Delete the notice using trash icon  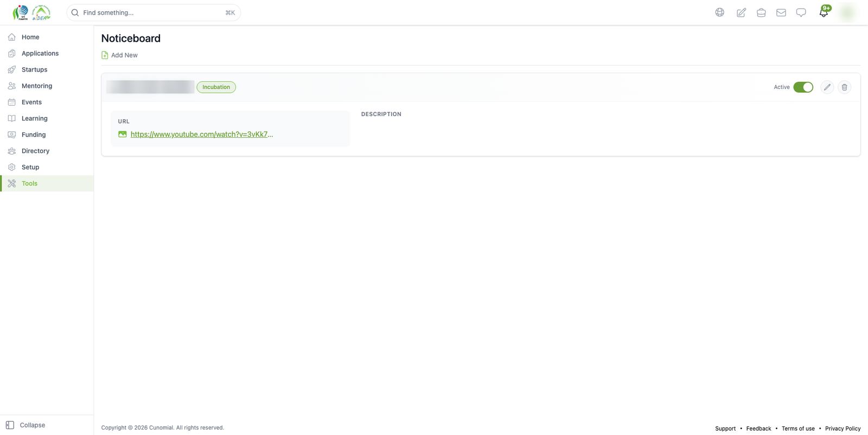pos(844,87)
